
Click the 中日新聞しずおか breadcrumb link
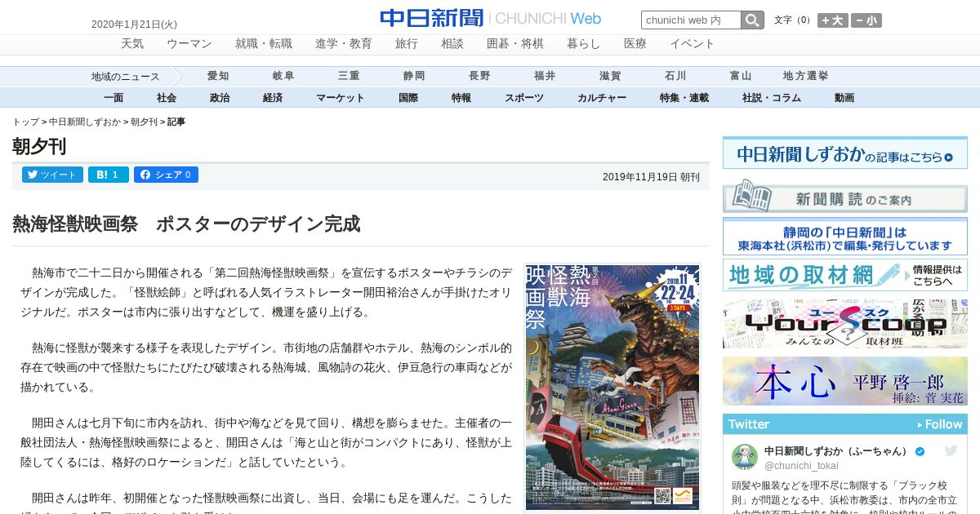(85, 122)
